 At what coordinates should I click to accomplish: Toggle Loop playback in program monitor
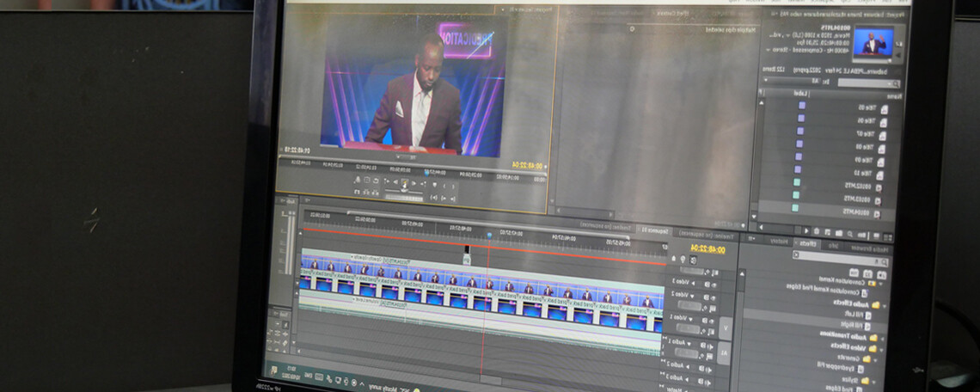point(376,181)
